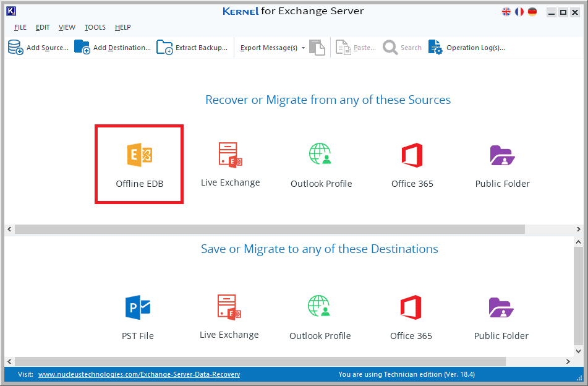Open the FILE menu

coord(20,27)
